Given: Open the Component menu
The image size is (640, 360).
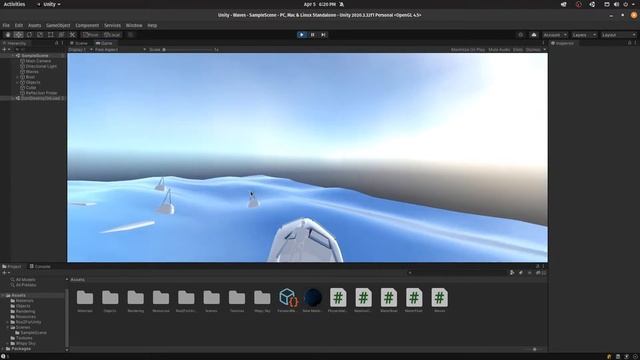Looking at the screenshot, I should pos(87,25).
